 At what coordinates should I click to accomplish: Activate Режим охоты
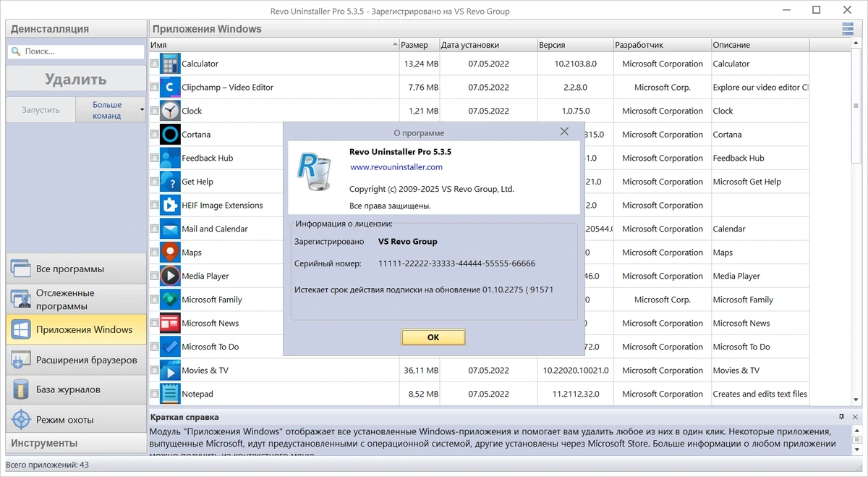pyautogui.click(x=76, y=420)
